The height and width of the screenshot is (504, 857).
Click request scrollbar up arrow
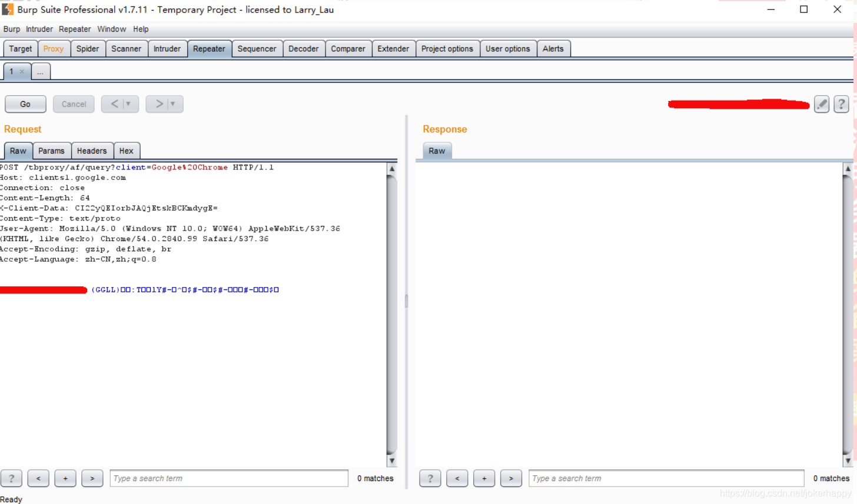click(x=392, y=169)
